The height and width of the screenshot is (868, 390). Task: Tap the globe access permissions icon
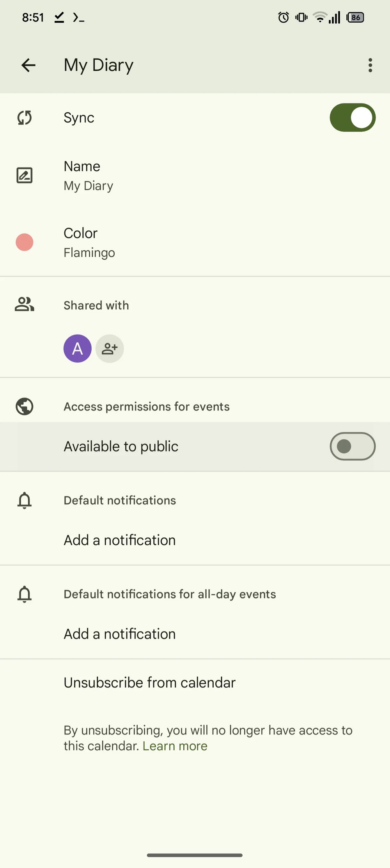coord(25,406)
